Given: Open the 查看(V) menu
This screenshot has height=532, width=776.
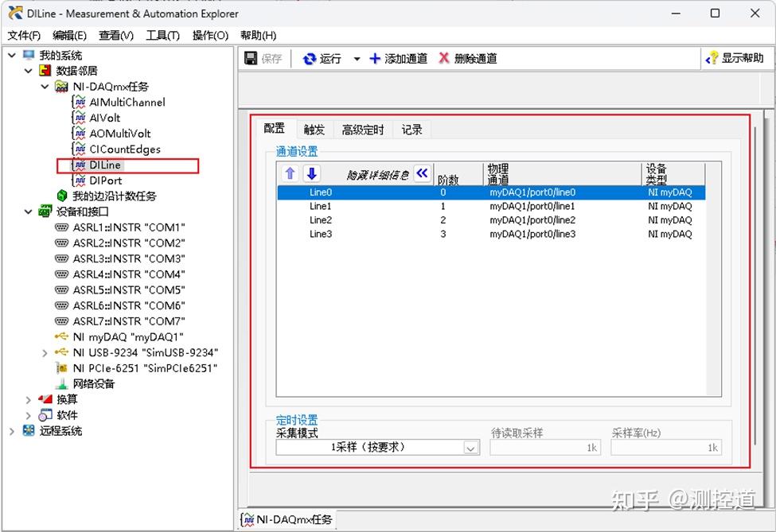Looking at the screenshot, I should point(116,36).
